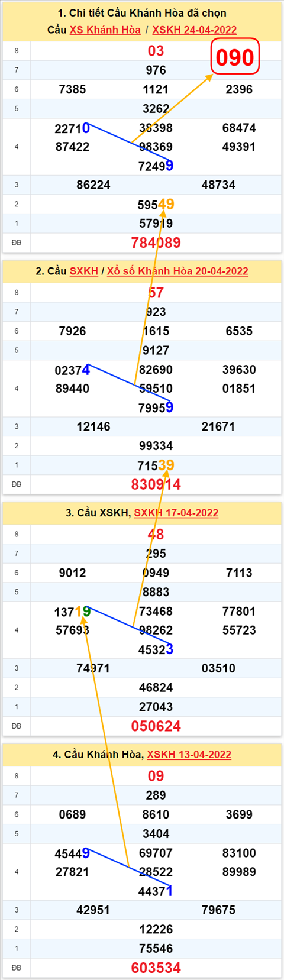
Task: Click number 13719 in third table
Action: click(73, 612)
